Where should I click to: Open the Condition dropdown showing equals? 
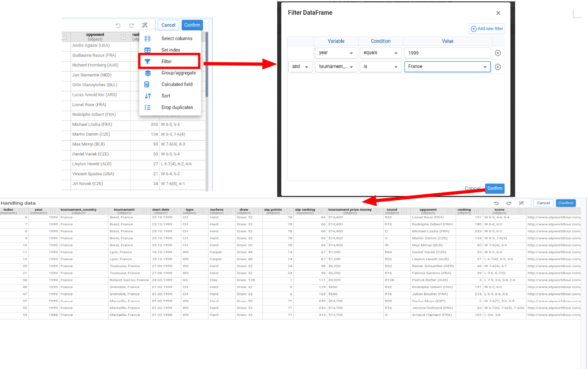coord(380,53)
